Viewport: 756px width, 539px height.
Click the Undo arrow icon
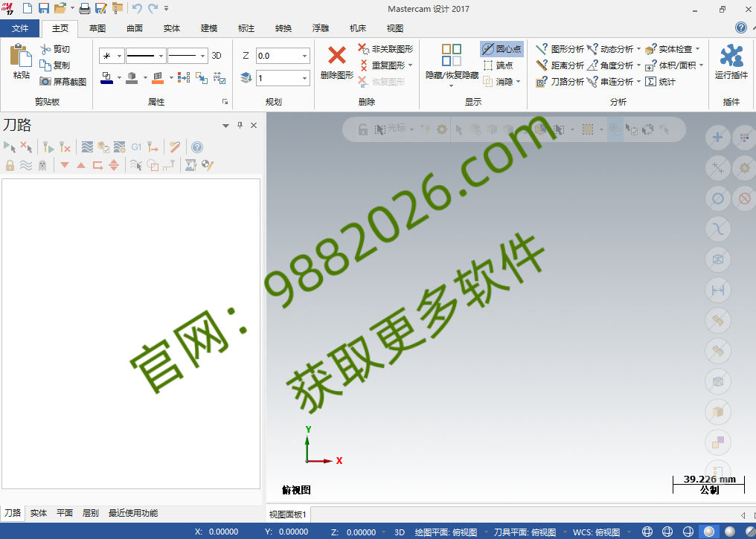tap(137, 8)
